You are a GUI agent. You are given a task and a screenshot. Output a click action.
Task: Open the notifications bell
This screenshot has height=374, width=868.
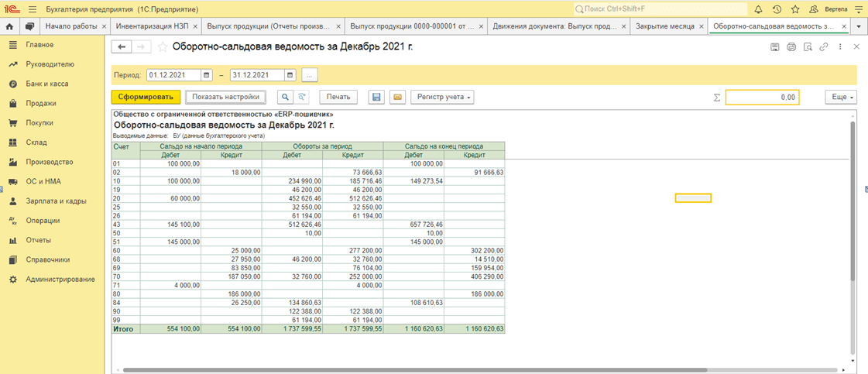[758, 9]
